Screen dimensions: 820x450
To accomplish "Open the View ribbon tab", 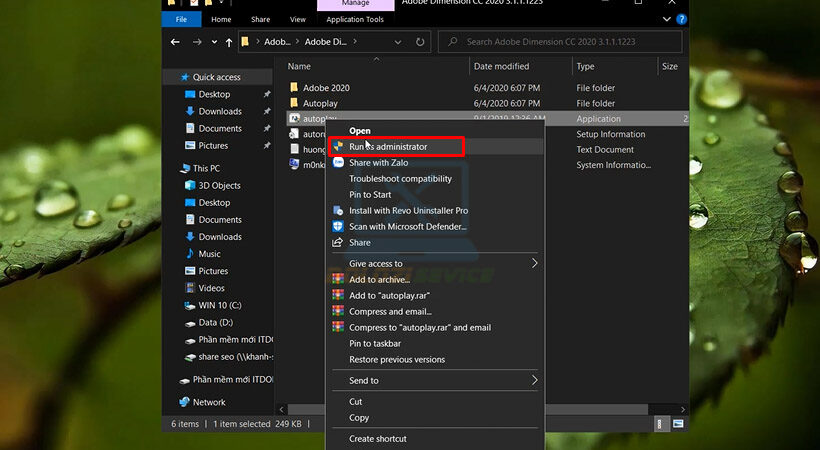I will [x=297, y=19].
